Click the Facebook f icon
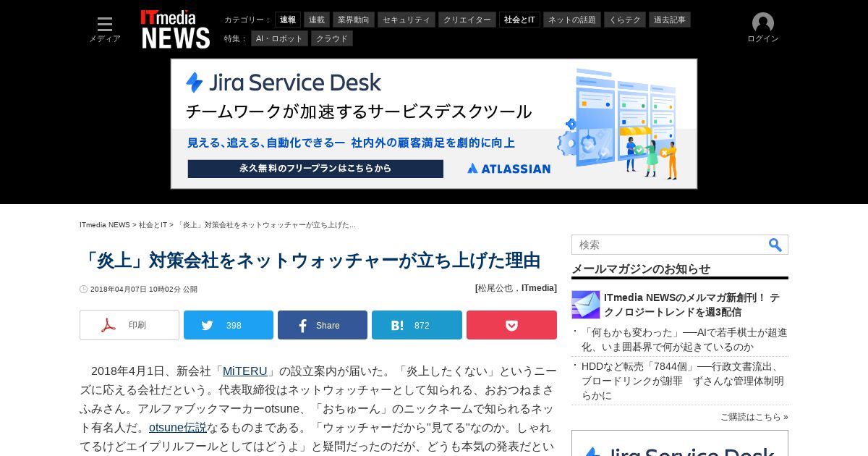Viewport: 868px width, 456px height. point(302,326)
